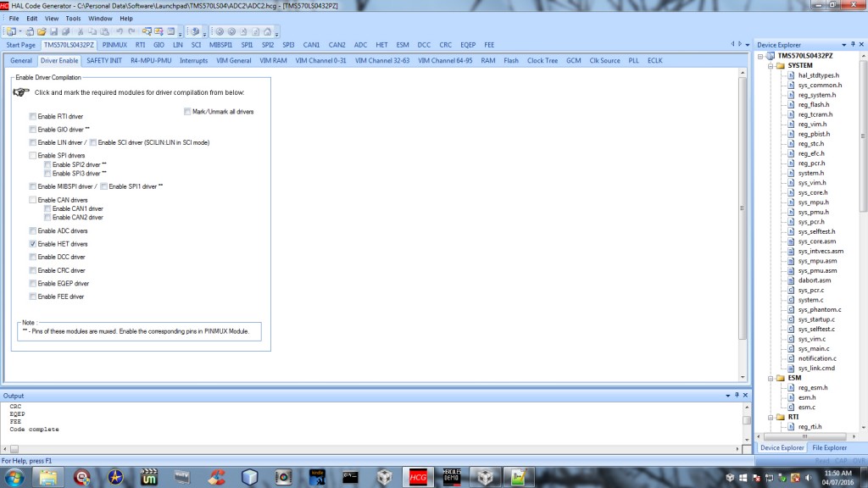
Task: Open HCG app in Windows taskbar
Action: coord(417,476)
